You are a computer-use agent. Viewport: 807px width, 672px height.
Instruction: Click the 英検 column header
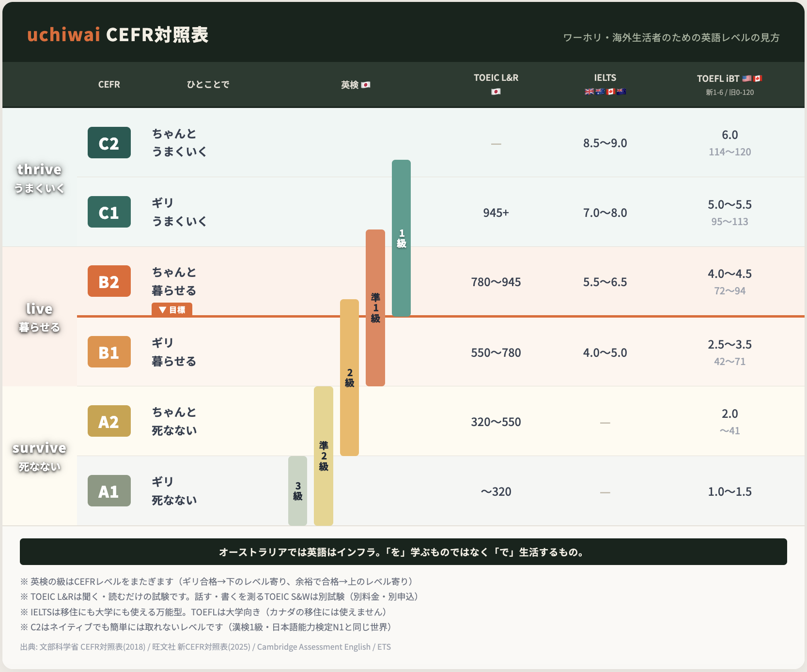point(350,85)
